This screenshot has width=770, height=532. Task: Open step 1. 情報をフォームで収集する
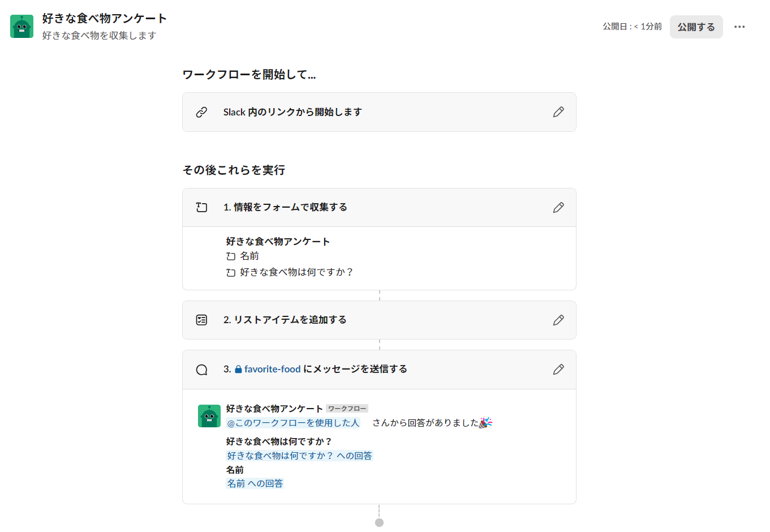pyautogui.click(x=379, y=208)
